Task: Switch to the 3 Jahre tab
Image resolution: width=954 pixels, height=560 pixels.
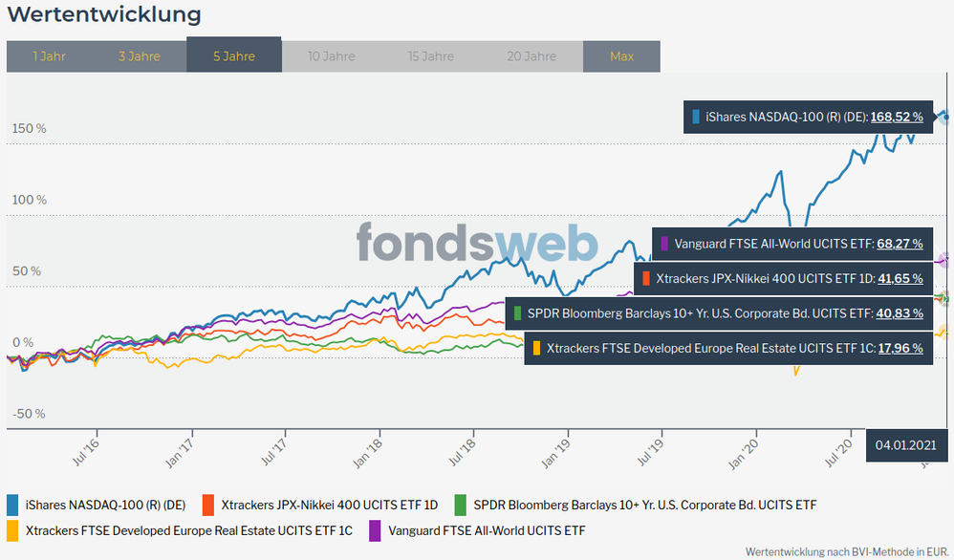Action: click(140, 56)
